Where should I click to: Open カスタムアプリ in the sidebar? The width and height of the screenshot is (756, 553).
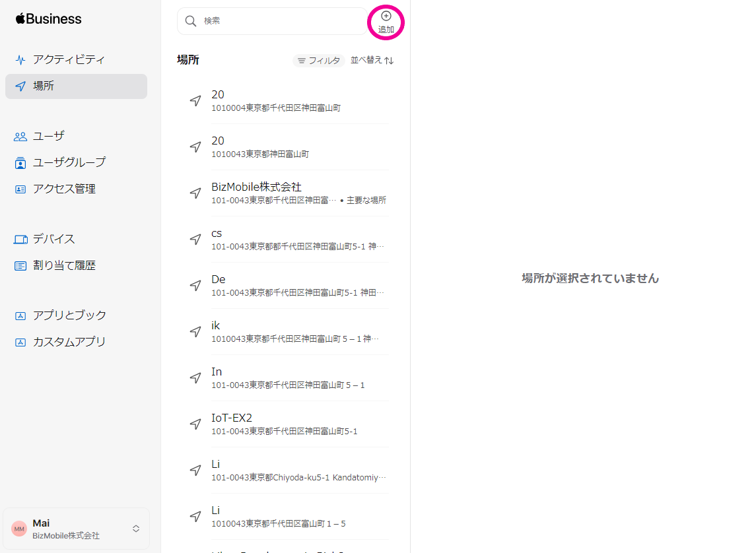pos(69,342)
